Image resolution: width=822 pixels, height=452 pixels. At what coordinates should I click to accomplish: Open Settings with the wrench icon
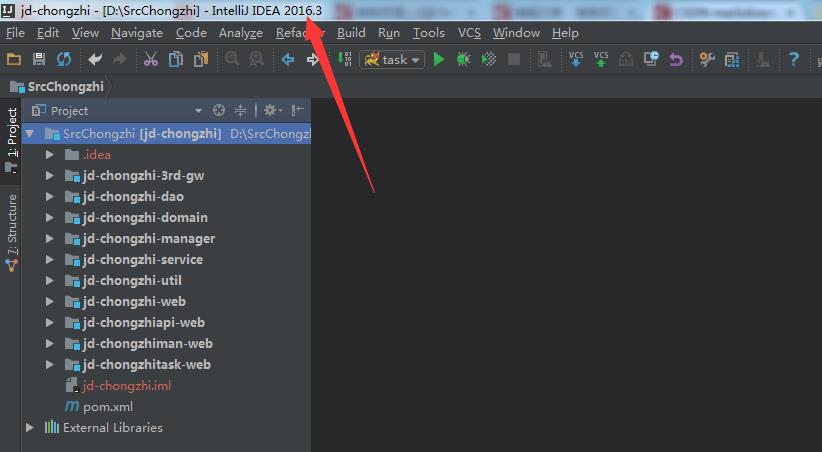pyautogui.click(x=707, y=59)
